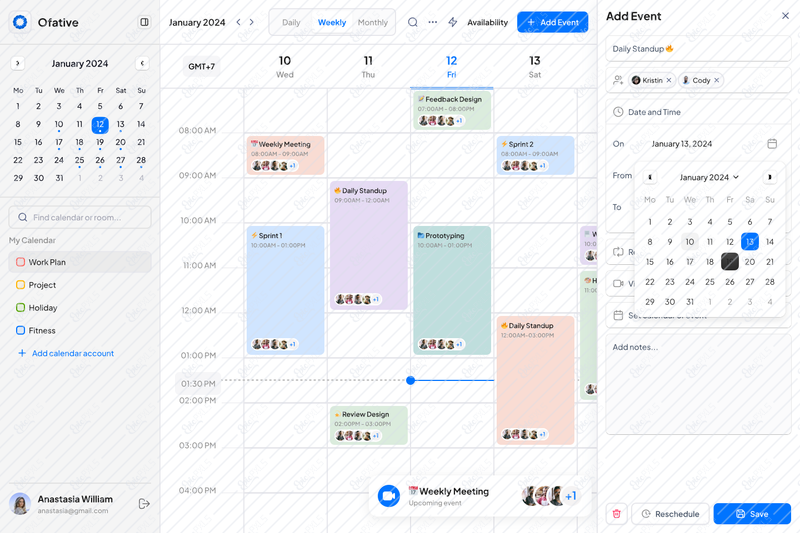Select the Sat 13 column header
Image resolution: width=800 pixels, height=533 pixels.
click(x=535, y=67)
